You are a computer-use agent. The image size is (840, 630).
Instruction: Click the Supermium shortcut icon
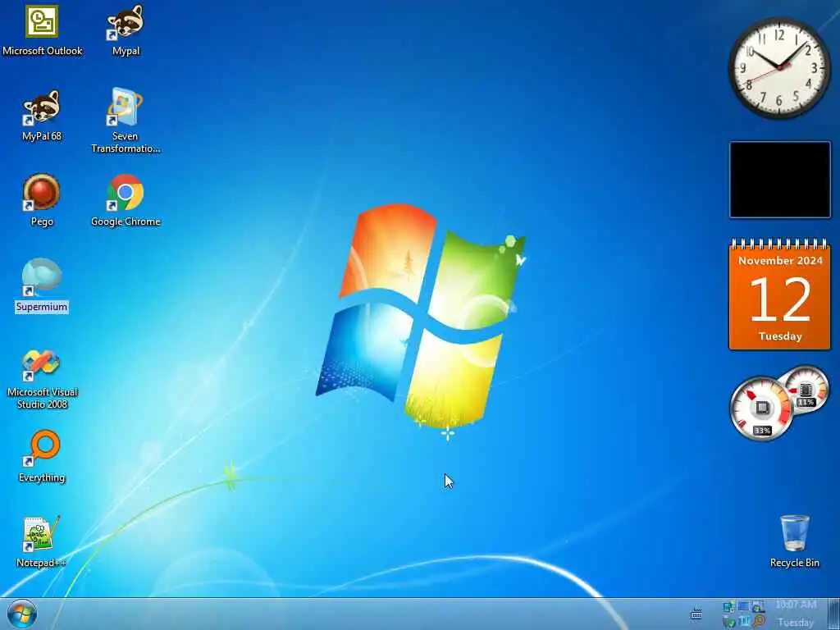42,285
